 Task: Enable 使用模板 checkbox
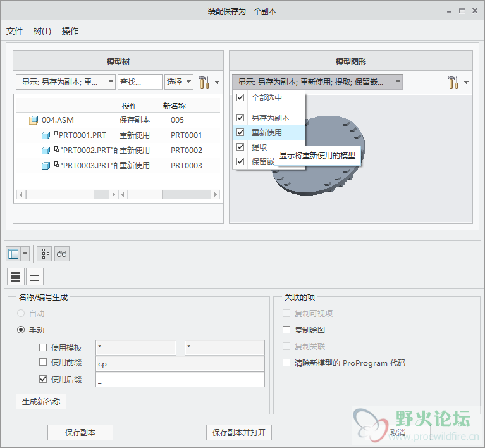(43, 347)
